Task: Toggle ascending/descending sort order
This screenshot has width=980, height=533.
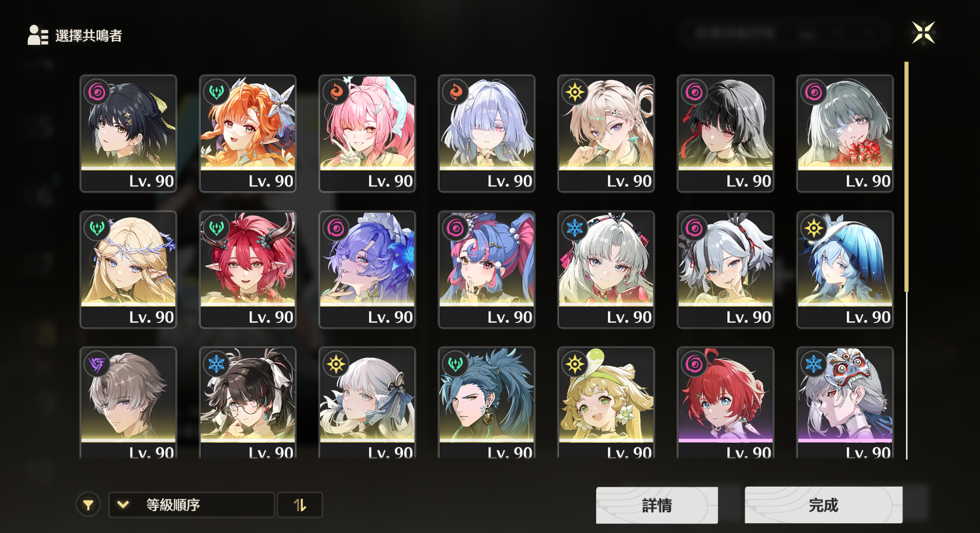Action: click(300, 505)
